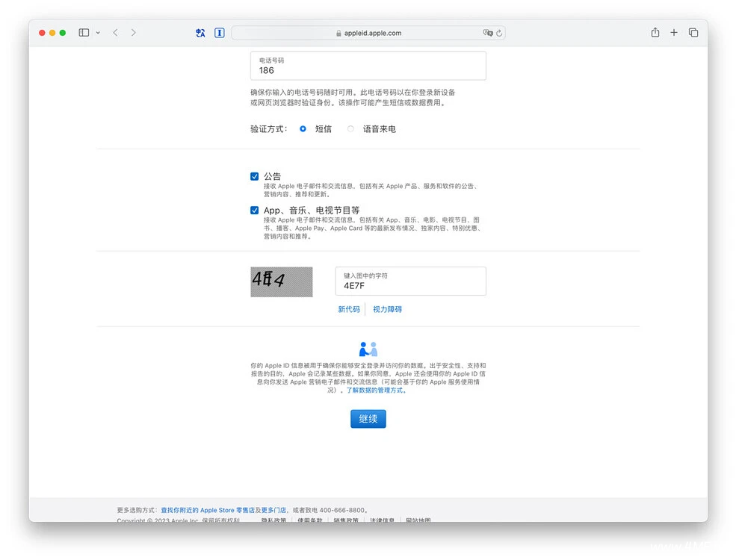Open the Share icon in Safari toolbar
736x560 pixels.
(655, 33)
